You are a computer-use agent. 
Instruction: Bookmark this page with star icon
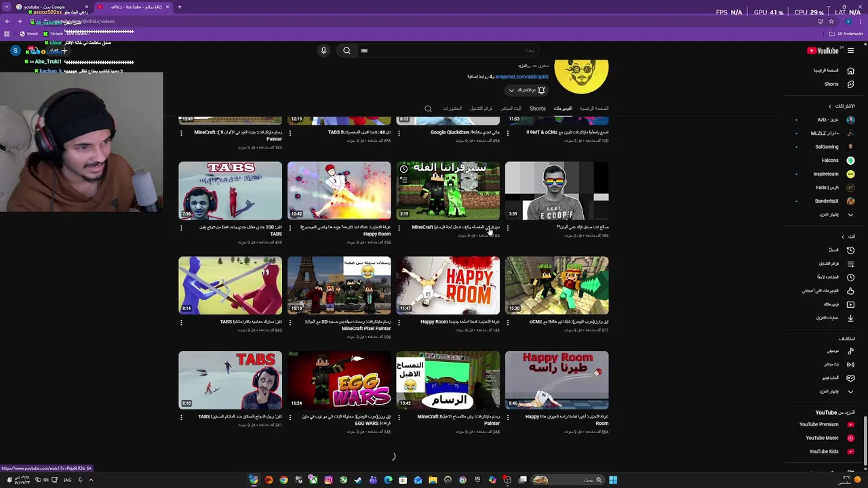[x=831, y=21]
